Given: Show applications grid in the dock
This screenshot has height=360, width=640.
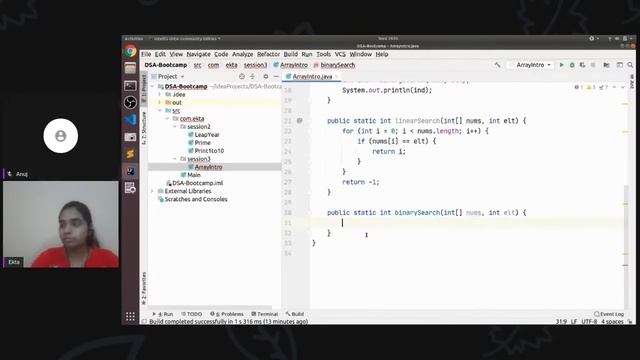Looking at the screenshot, I should pyautogui.click(x=130, y=316).
